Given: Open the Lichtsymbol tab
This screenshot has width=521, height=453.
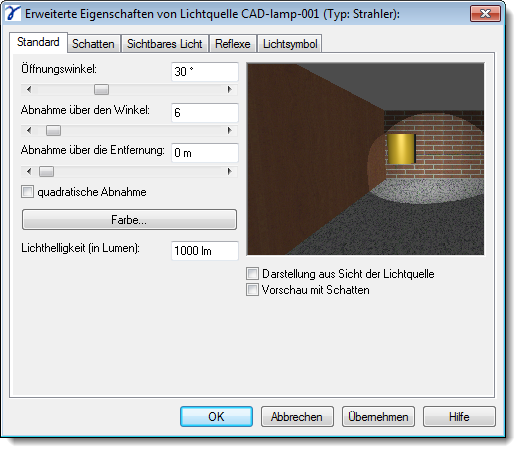Looking at the screenshot, I should [x=290, y=44].
